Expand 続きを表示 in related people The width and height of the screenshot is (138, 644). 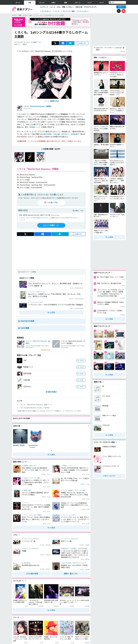[x=51, y=392]
